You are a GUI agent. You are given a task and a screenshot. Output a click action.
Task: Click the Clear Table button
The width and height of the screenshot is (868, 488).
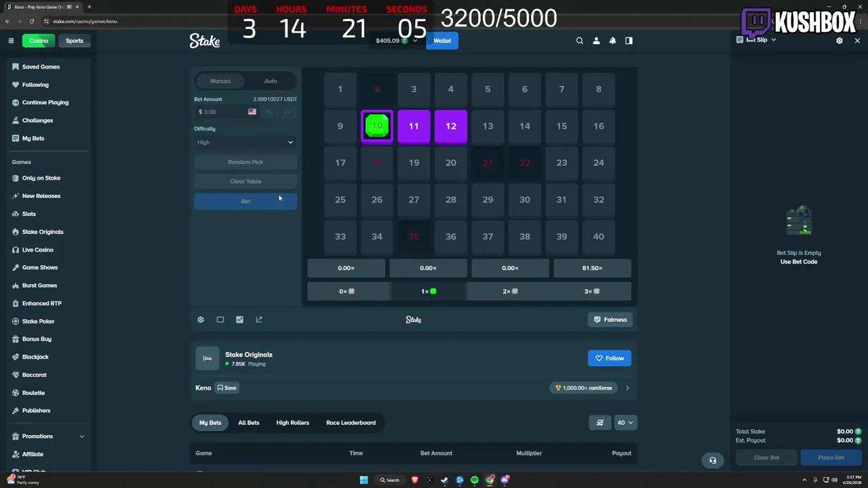click(245, 181)
